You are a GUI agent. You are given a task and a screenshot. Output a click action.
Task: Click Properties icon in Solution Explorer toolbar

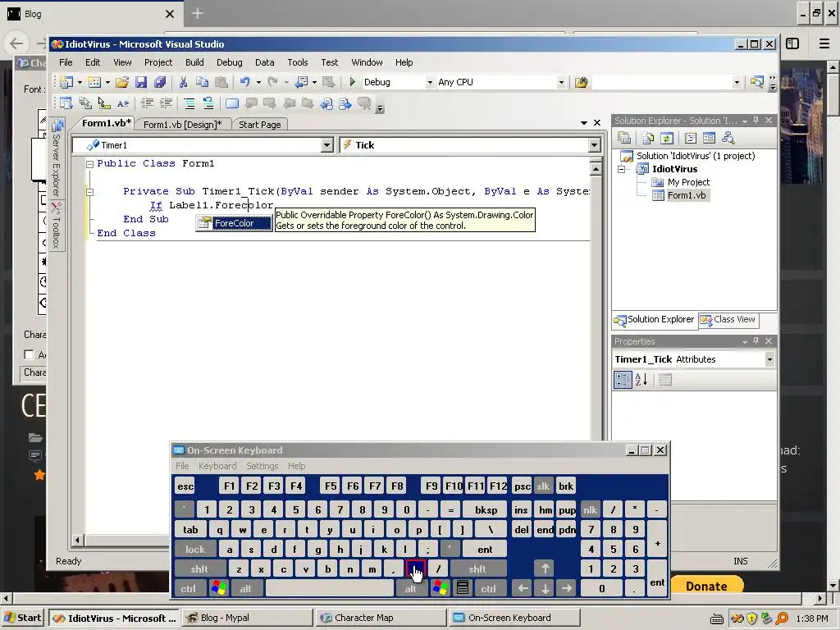click(x=624, y=138)
